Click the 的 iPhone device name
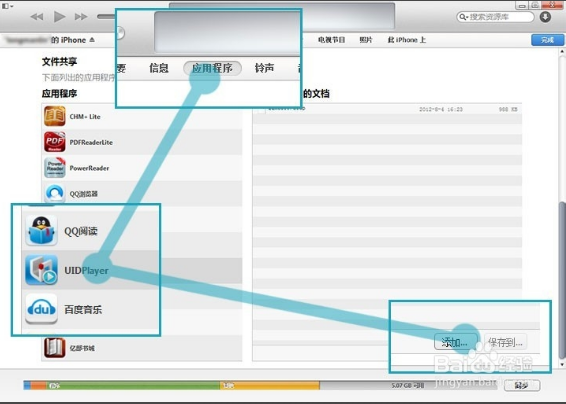 [68, 40]
